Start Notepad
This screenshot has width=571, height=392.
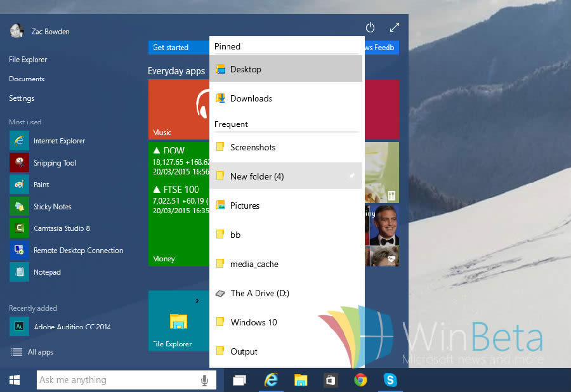pyautogui.click(x=46, y=271)
